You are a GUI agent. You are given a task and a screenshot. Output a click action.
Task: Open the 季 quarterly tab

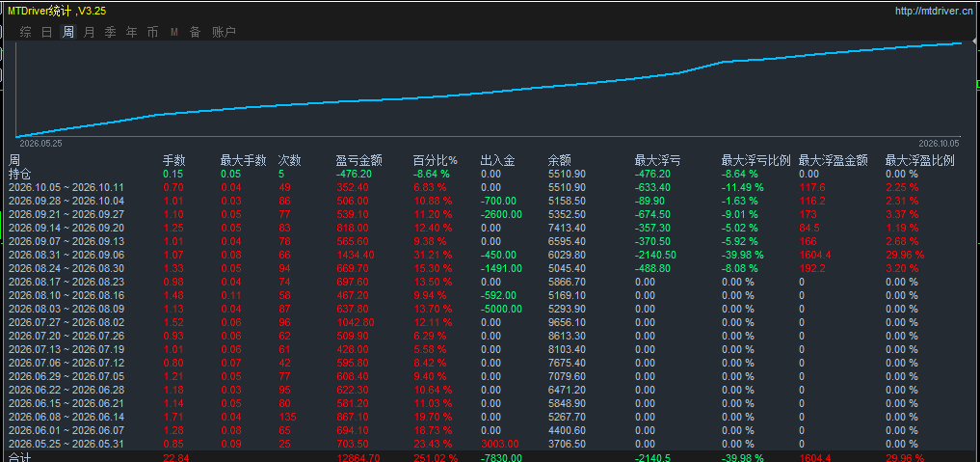(111, 32)
